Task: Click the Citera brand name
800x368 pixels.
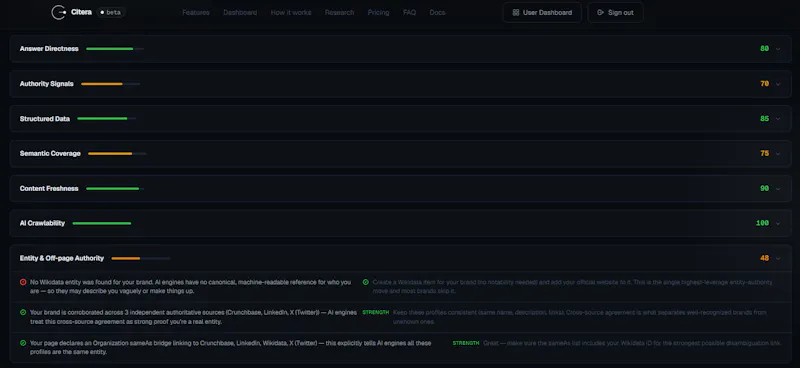Action: (x=82, y=12)
